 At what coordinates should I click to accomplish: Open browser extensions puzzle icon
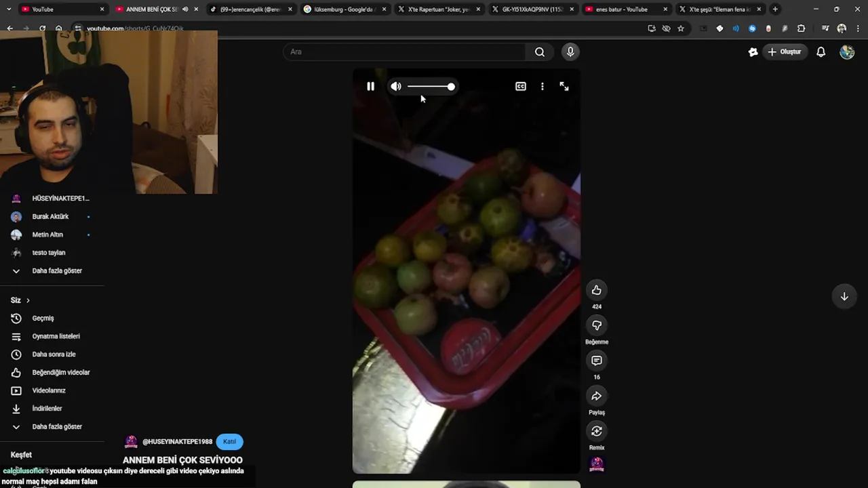801,28
